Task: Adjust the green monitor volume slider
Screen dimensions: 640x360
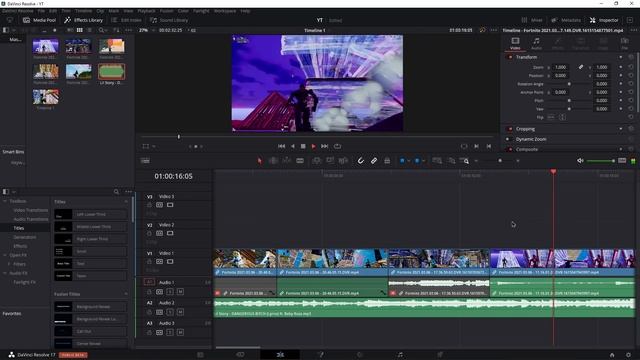Action: [x=601, y=161]
